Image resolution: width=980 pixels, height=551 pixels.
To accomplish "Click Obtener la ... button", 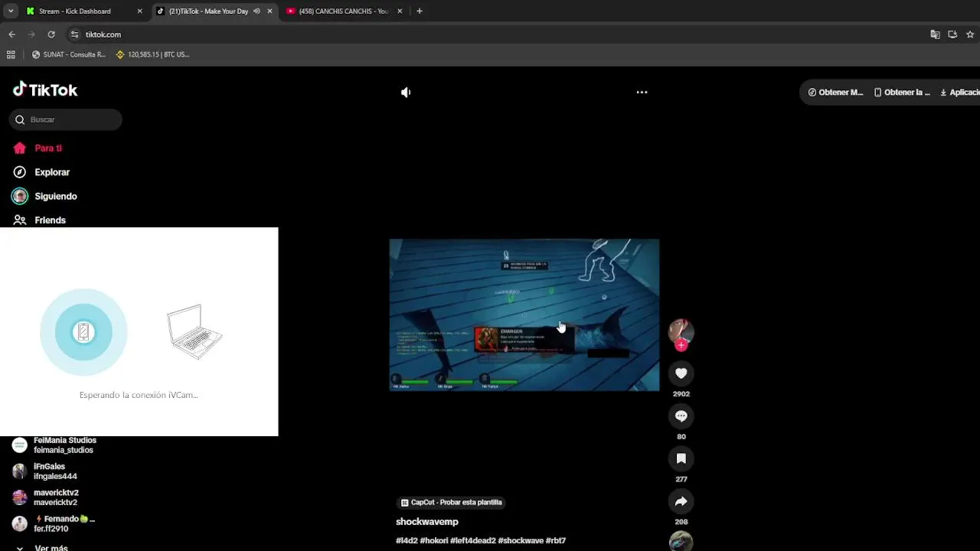I will (902, 92).
